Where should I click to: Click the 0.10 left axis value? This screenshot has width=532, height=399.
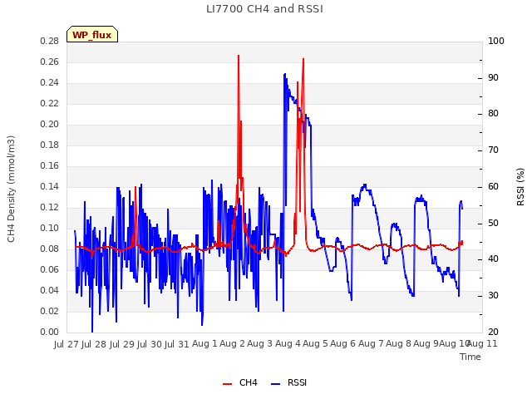click(50, 229)
